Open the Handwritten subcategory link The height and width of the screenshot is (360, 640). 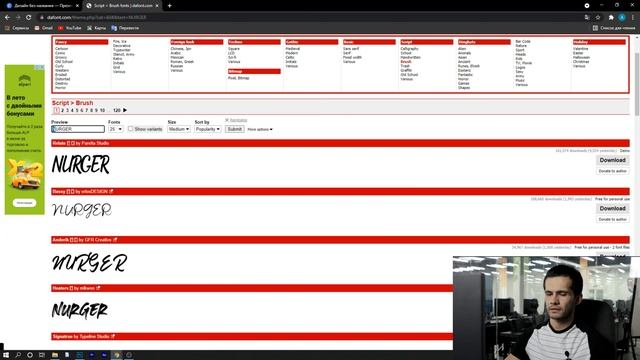click(x=411, y=57)
